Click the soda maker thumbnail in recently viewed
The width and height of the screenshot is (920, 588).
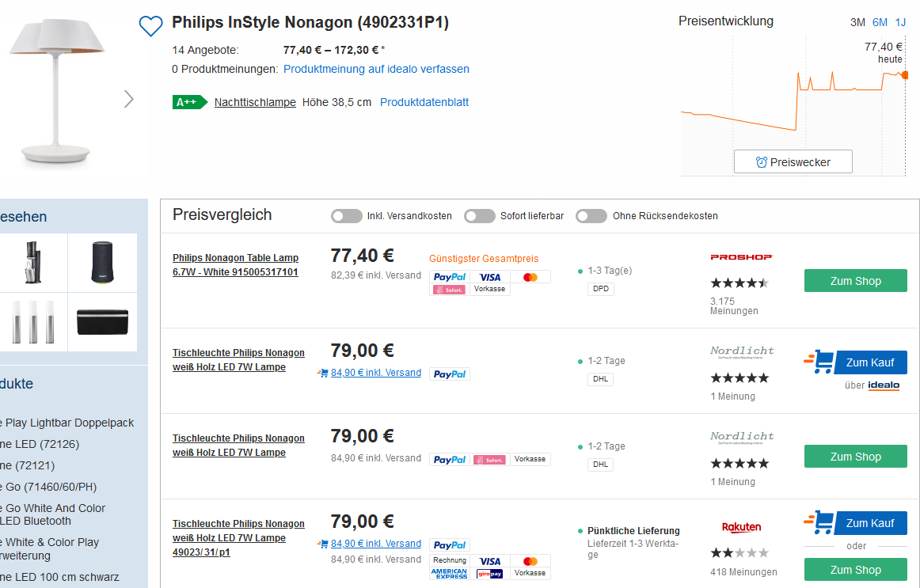click(x=32, y=263)
